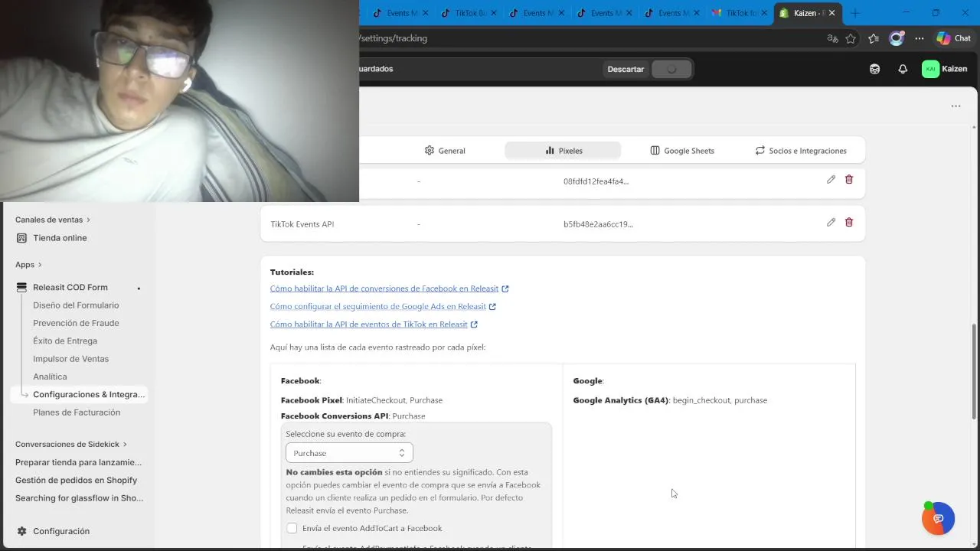
Task: Expand the Apps section
Action: [x=28, y=265]
